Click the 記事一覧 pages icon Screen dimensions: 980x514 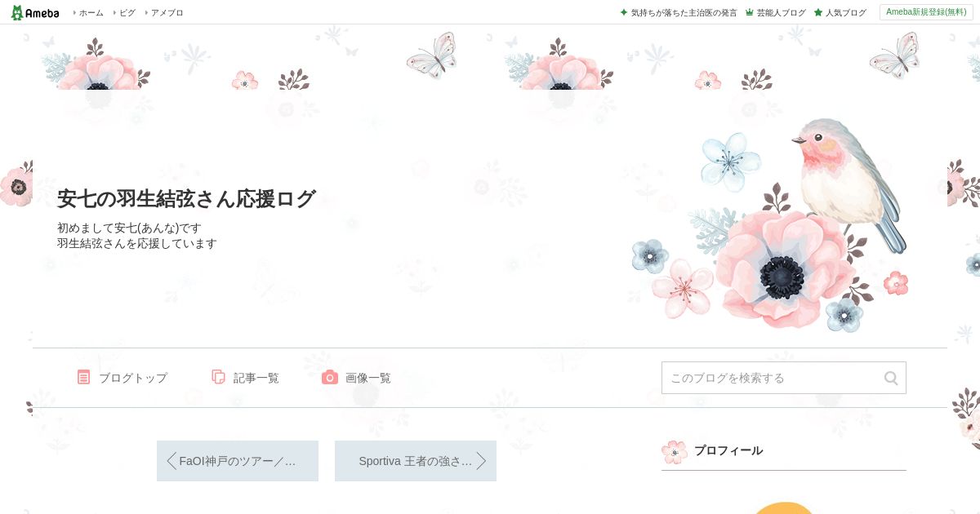tap(218, 377)
